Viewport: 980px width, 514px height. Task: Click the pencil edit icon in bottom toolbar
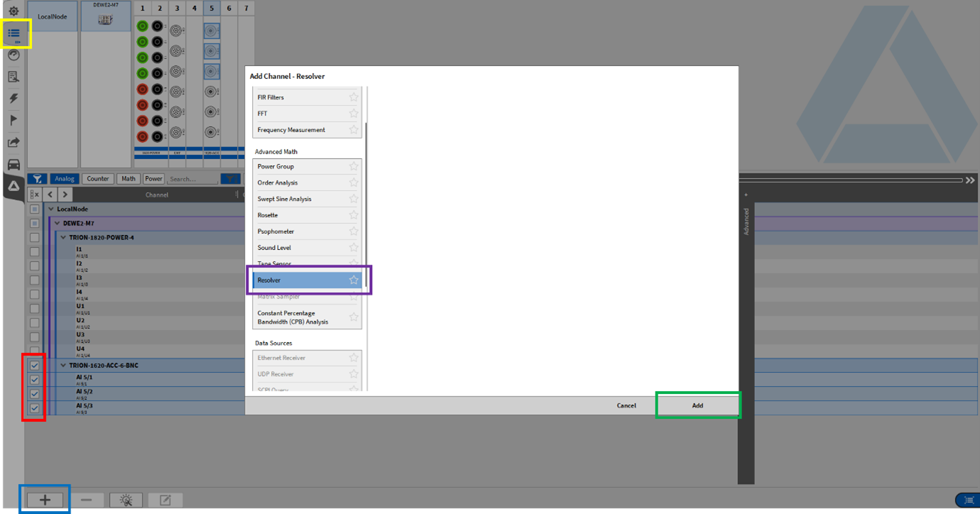click(x=165, y=500)
